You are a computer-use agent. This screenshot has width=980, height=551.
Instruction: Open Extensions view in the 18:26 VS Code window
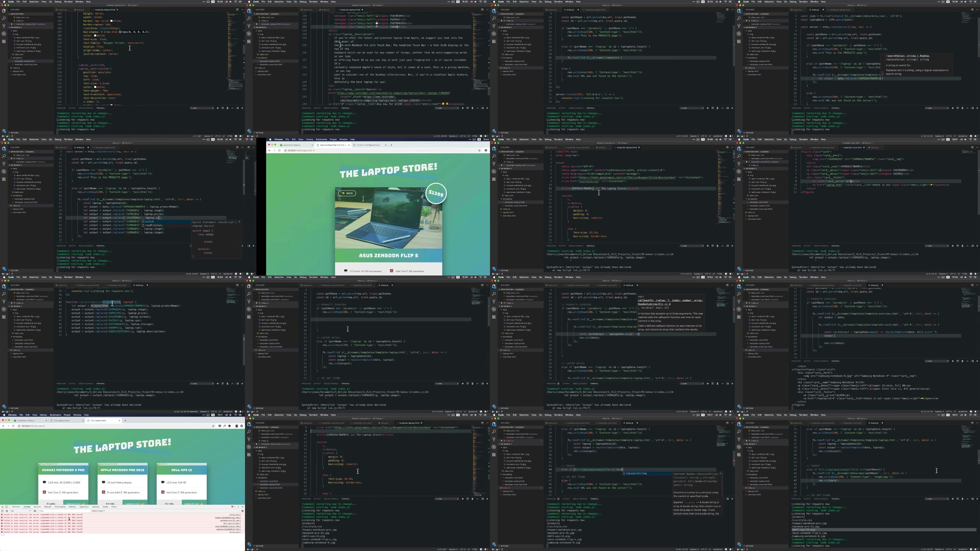click(x=4, y=41)
